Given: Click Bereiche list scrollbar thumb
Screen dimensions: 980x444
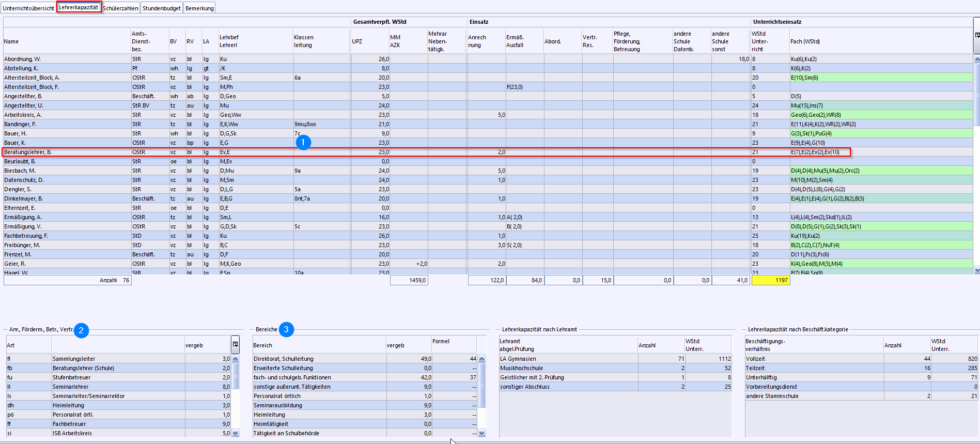Looking at the screenshot, I should [481, 385].
